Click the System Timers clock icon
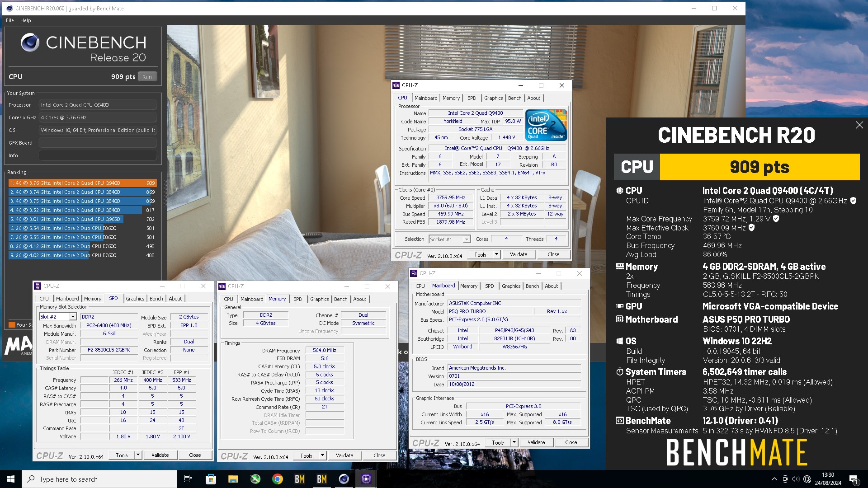The height and width of the screenshot is (488, 868). 619,372
